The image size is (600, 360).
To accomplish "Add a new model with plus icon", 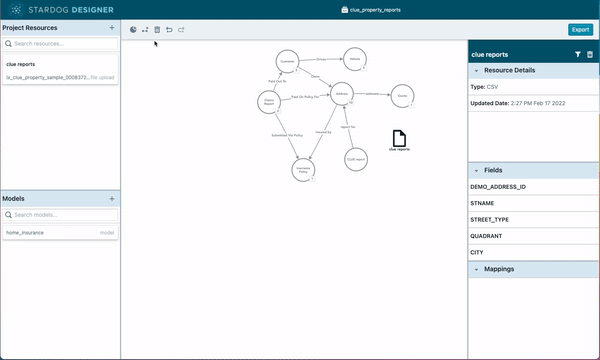I will tap(112, 199).
